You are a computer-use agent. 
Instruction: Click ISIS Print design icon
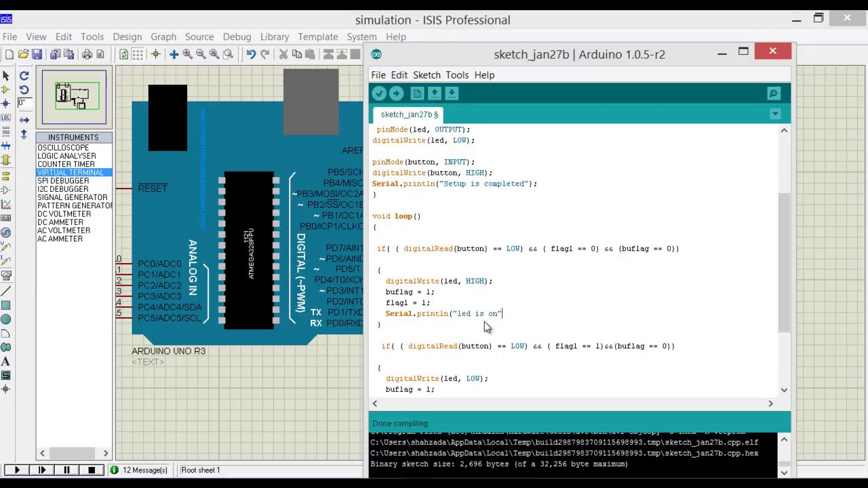[87, 54]
